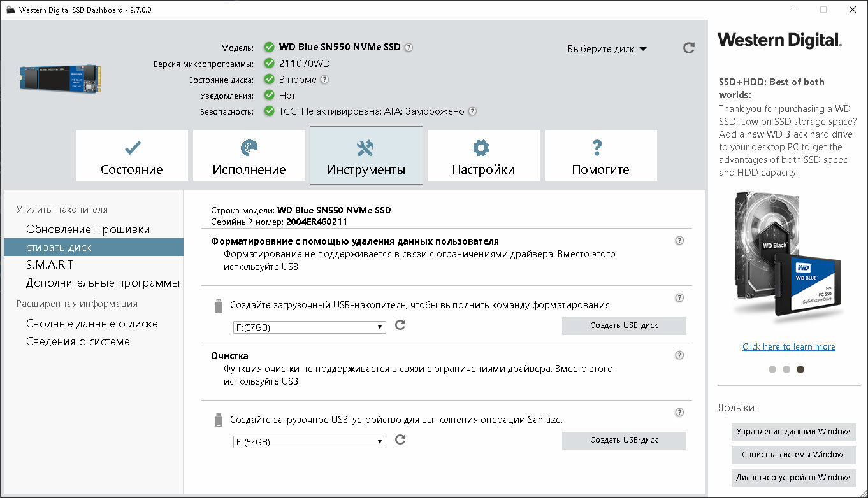Switch to the Состояние tab
Screen dimensions: 868x498
[132, 156]
